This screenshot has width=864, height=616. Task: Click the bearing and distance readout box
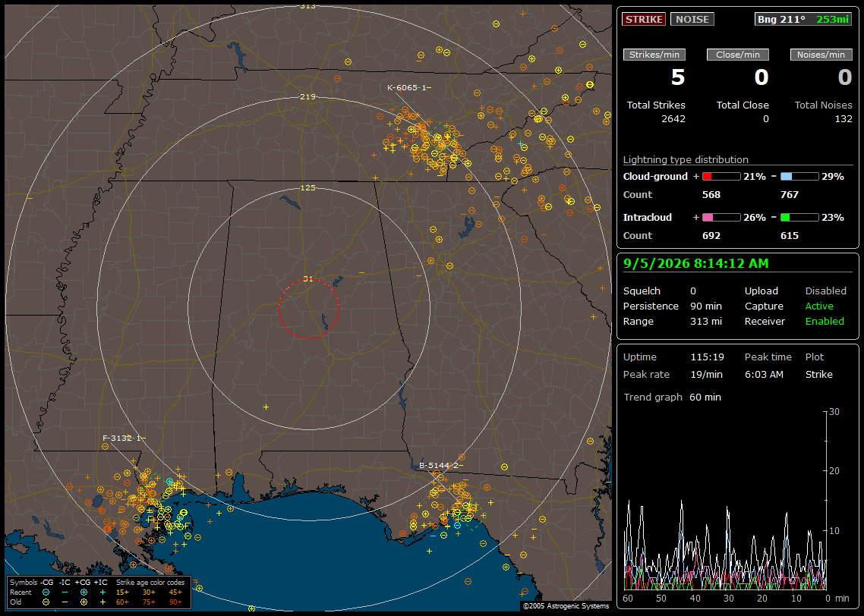pos(803,19)
